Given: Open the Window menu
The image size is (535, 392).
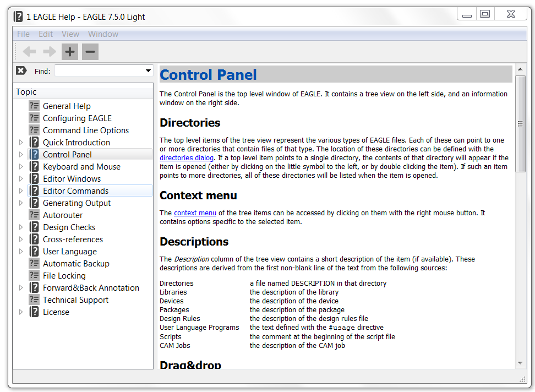Looking at the screenshot, I should (x=103, y=34).
